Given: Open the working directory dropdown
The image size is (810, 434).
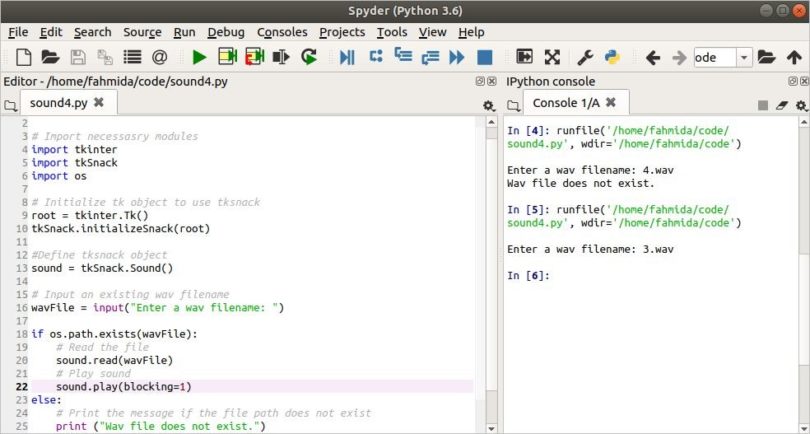Looking at the screenshot, I should pyautogui.click(x=743, y=58).
